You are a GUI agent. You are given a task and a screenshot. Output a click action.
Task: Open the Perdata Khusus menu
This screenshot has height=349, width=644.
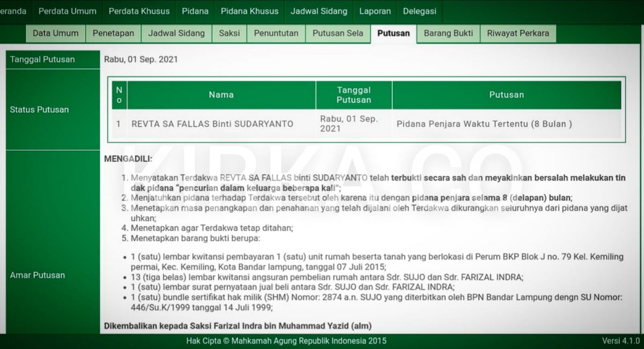[x=139, y=11]
